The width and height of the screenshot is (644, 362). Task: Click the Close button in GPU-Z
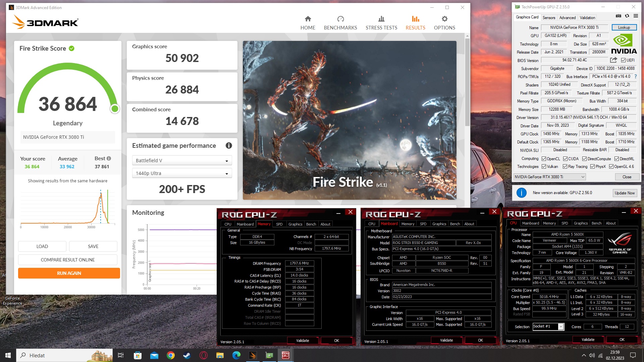[627, 177]
